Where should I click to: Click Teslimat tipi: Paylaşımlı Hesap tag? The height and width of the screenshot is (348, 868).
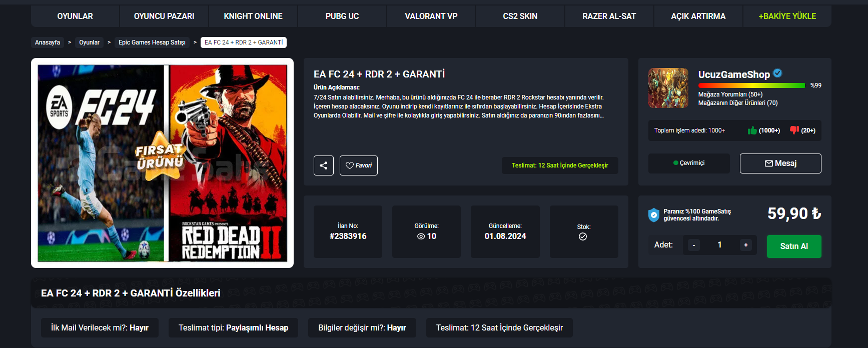click(233, 328)
